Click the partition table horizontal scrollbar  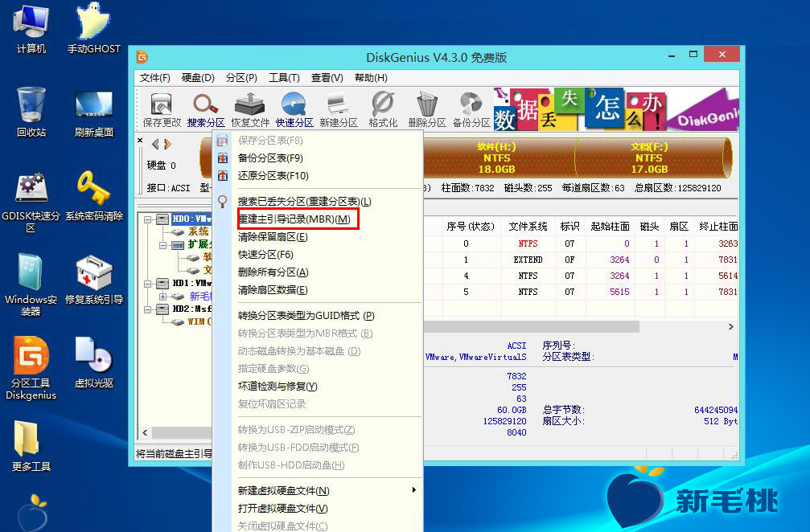[x=532, y=326]
